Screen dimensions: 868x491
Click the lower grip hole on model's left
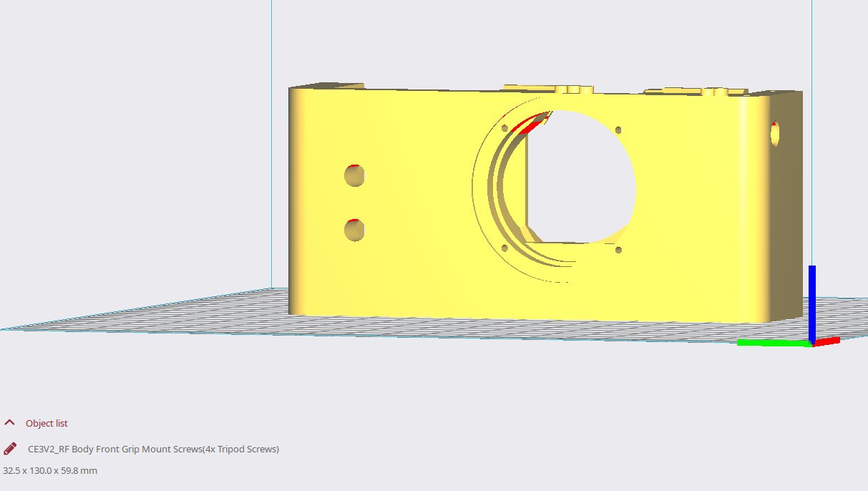pos(354,230)
